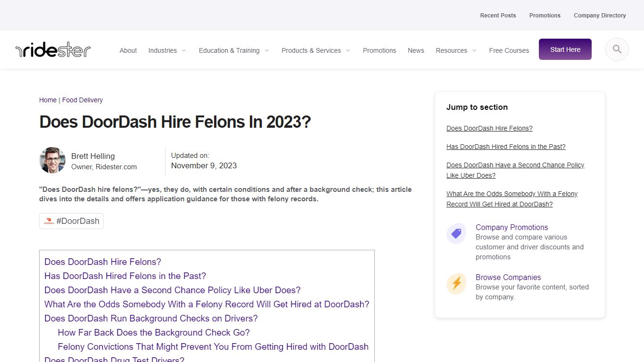This screenshot has height=362, width=644.
Task: Open contents entry 'Does DoorDash Drug Test Drivers?'
Action: 114,359
